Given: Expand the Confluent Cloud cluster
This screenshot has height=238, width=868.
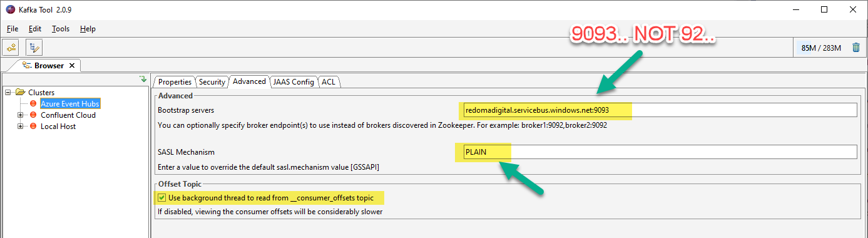Looking at the screenshot, I should tap(21, 115).
